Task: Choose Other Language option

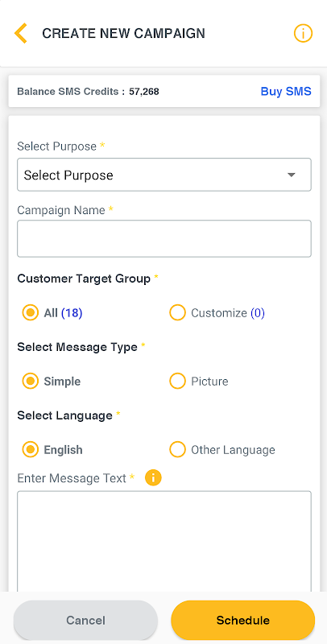Action: coord(177,450)
